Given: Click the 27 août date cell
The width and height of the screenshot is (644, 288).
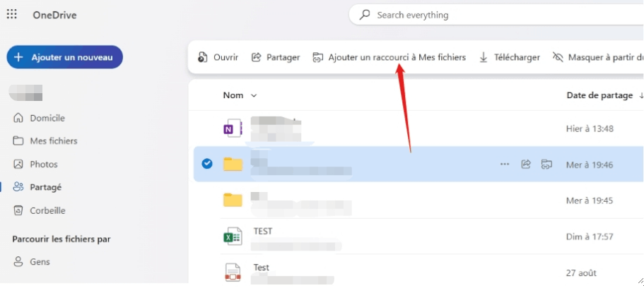Looking at the screenshot, I should (581, 272).
